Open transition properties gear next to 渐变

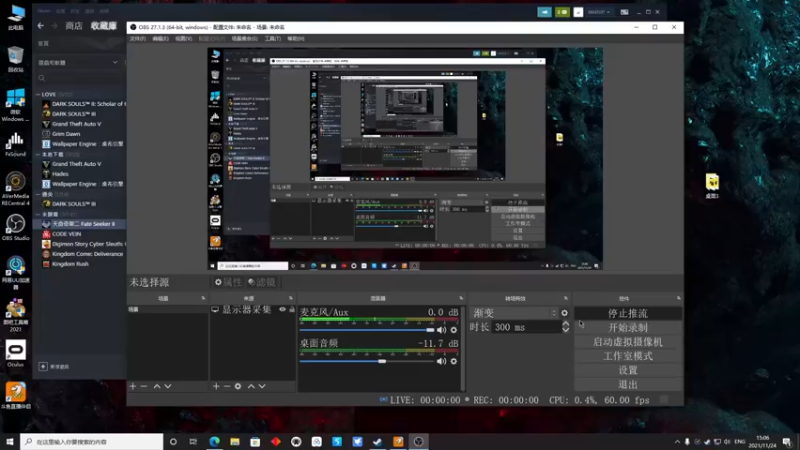pos(564,313)
